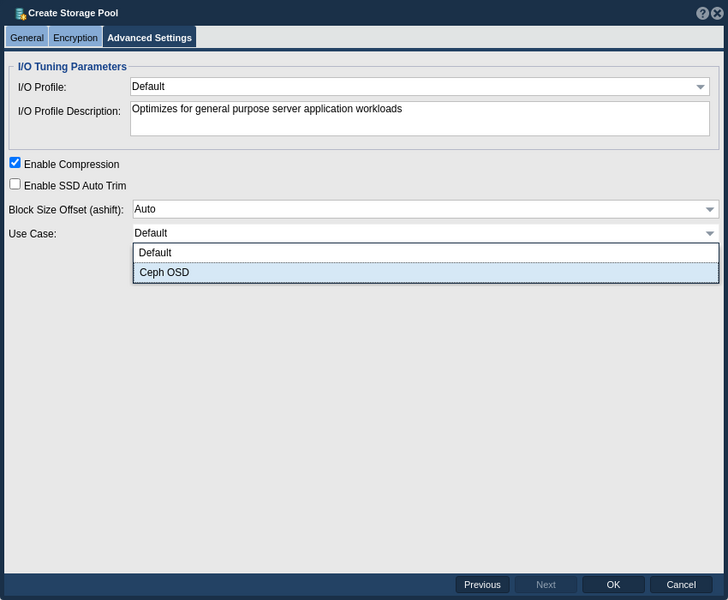Image resolution: width=728 pixels, height=600 pixels.
Task: Click the Enable Compression label
Action: [72, 164]
